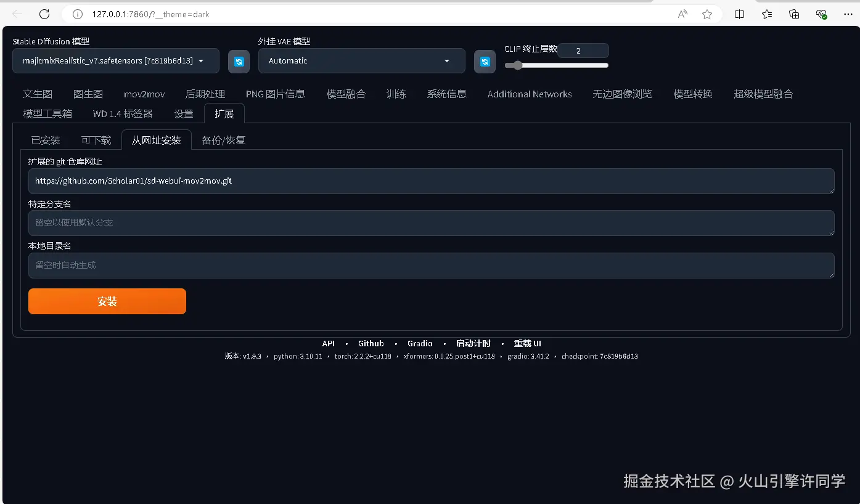Open the 启动计时 footer link
Image resolution: width=860 pixels, height=504 pixels.
tap(473, 344)
